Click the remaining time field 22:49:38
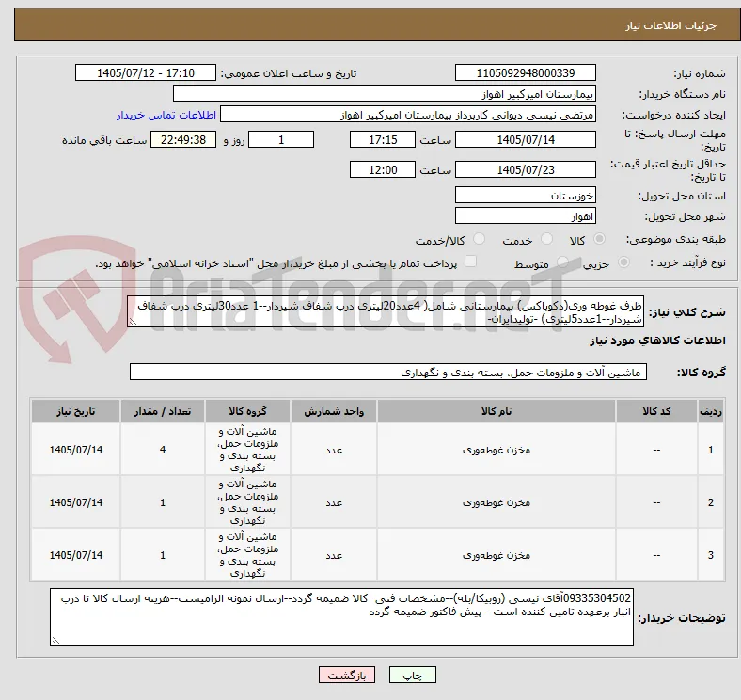This screenshot has height=700, width=741. coord(183,139)
